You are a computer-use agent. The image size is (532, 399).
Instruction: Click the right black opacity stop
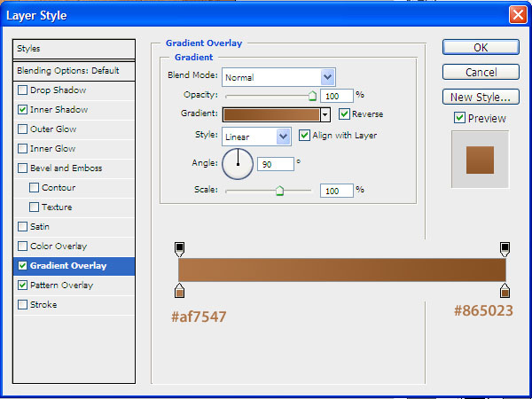[x=505, y=248]
